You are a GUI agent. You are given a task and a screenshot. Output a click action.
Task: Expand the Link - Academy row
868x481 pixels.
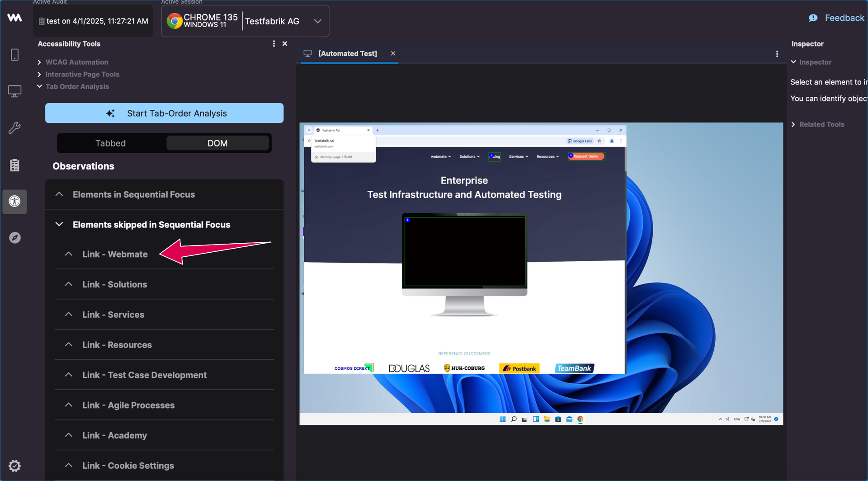165,435
